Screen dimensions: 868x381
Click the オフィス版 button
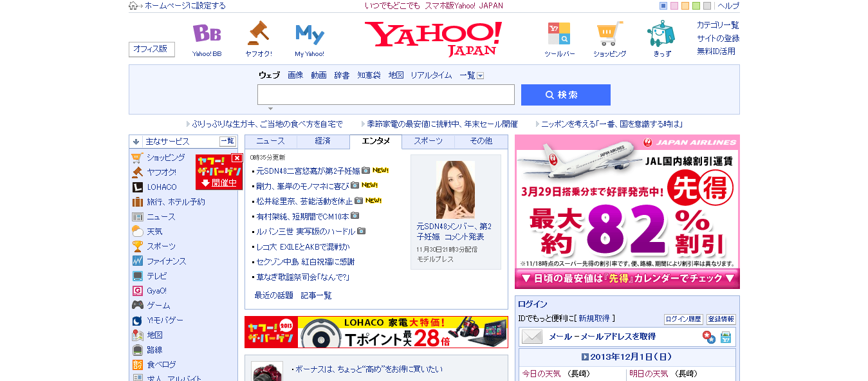[152, 49]
